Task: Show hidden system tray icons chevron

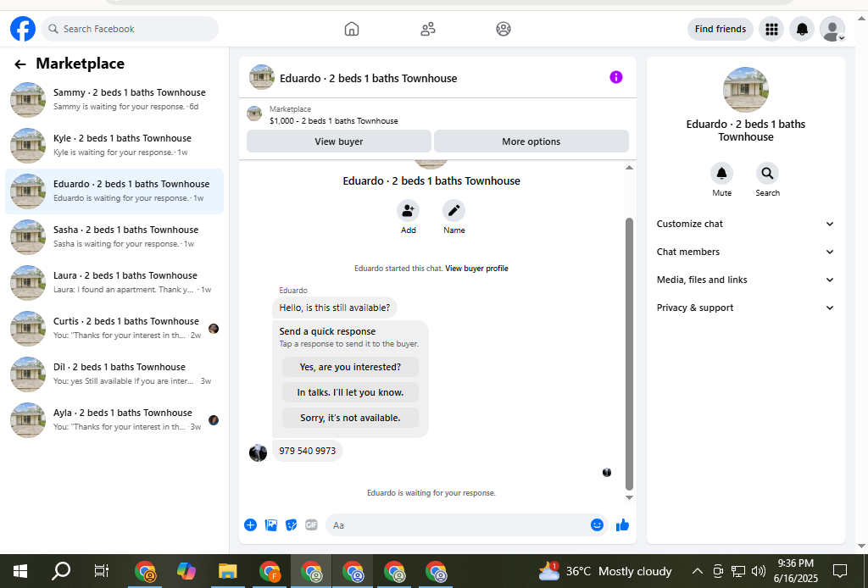Action: tap(698, 571)
